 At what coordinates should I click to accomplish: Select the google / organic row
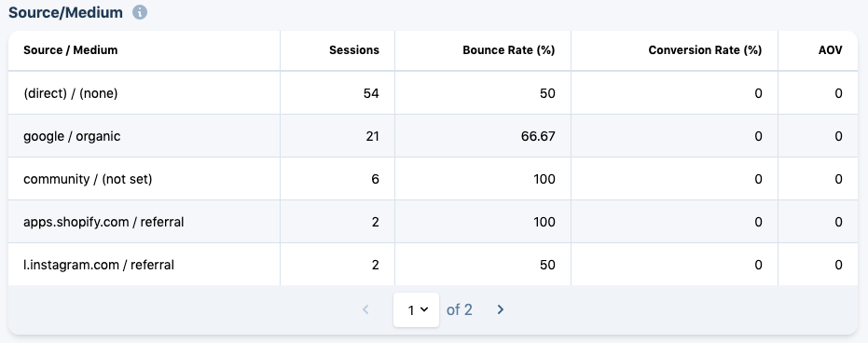tap(433, 136)
